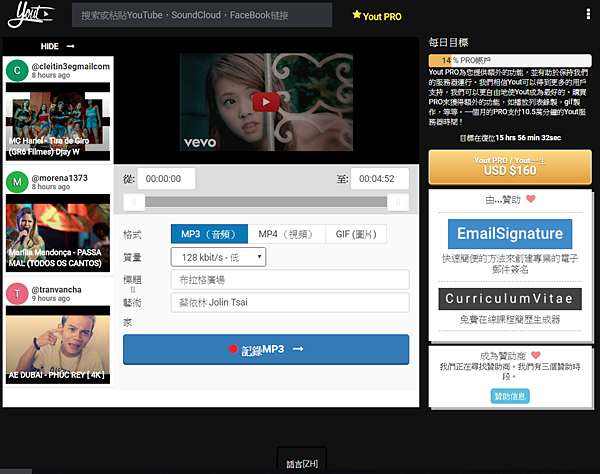
Task: Click the Yout PRO USD $160 button
Action: (510, 167)
